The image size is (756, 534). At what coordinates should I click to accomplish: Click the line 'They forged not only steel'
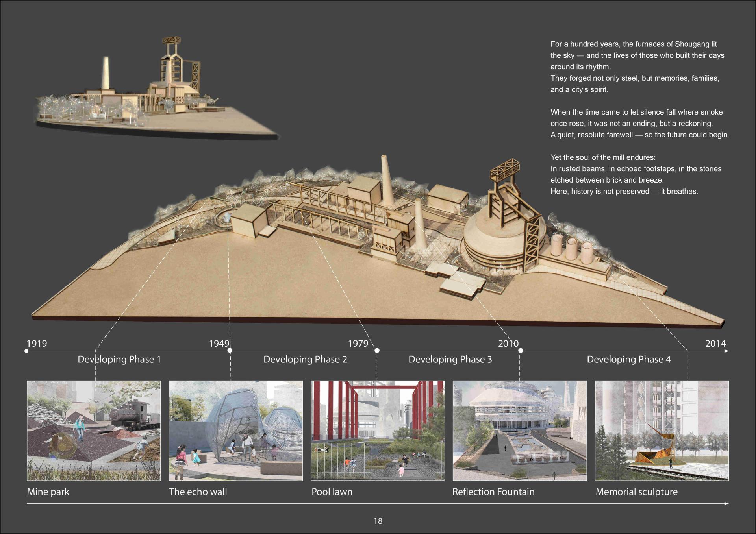coord(635,78)
